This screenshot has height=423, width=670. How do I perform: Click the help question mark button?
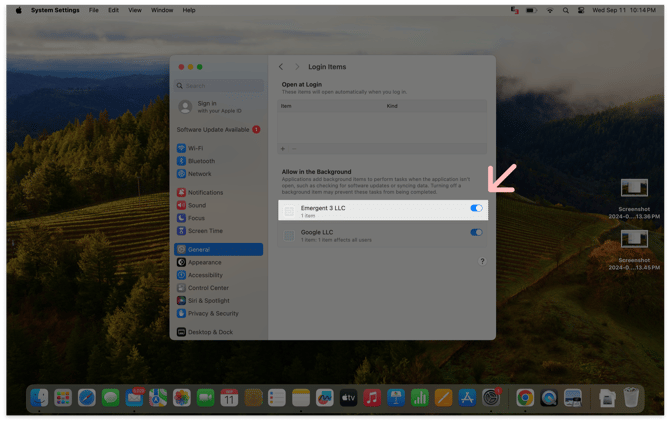(482, 261)
